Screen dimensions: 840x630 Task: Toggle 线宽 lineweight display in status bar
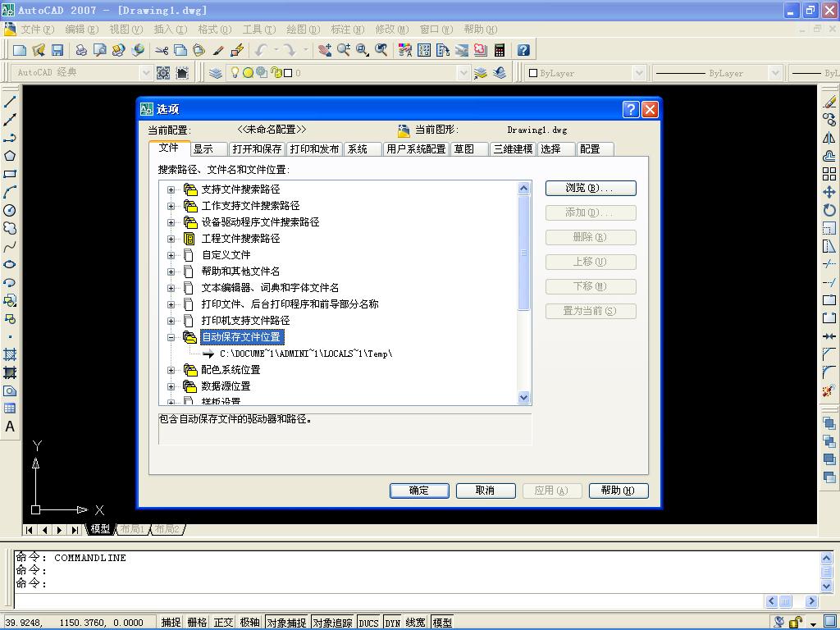416,622
